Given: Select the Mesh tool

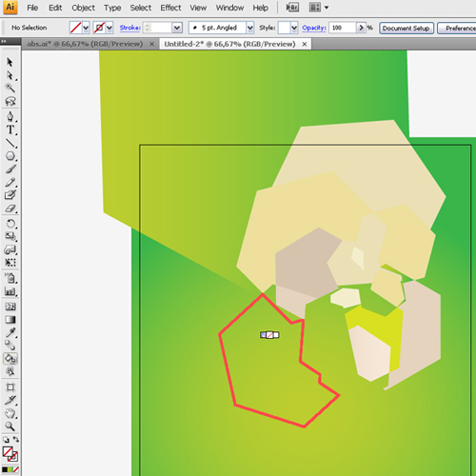Looking at the screenshot, I should (10, 307).
